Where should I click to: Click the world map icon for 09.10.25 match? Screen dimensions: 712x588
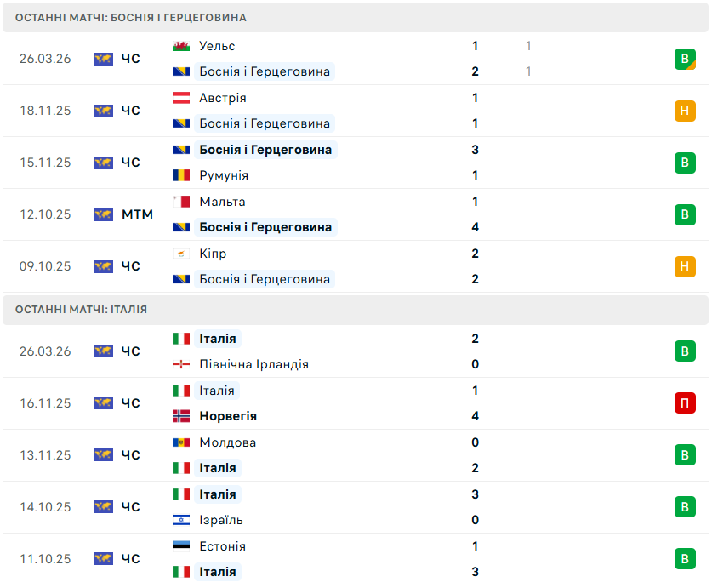103,266
